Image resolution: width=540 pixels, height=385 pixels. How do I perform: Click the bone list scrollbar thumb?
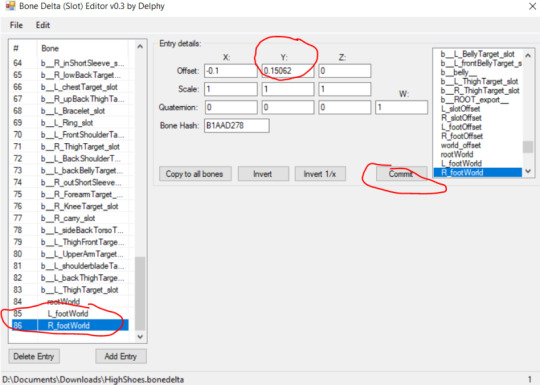[140, 293]
